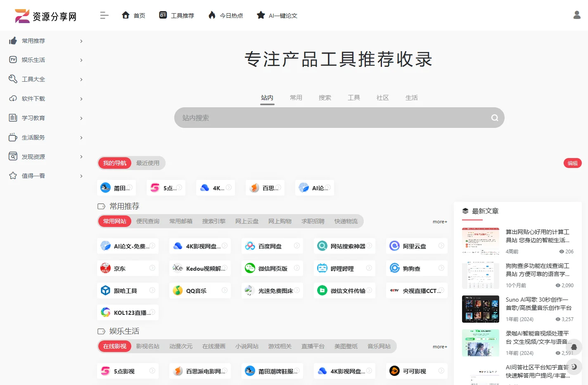Select 直播平台 tab under 娱乐生活

313,346
